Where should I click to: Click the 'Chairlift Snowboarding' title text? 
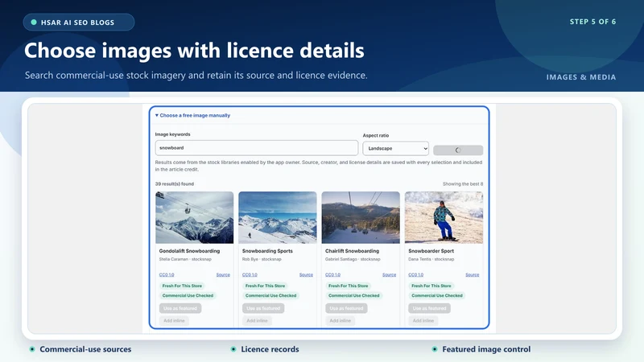coord(352,251)
